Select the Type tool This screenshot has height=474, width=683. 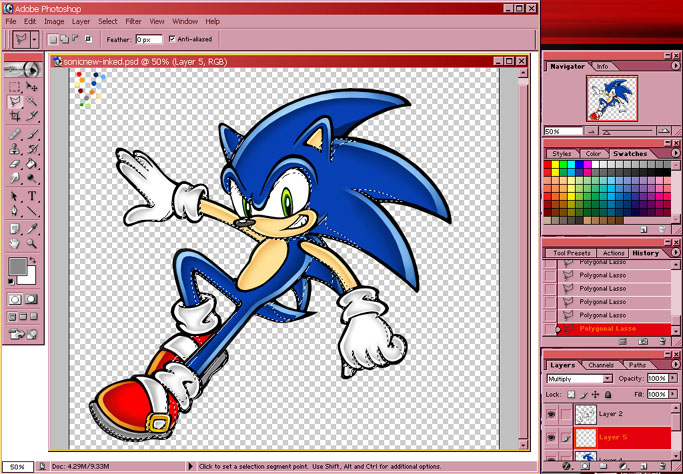pyautogui.click(x=31, y=196)
